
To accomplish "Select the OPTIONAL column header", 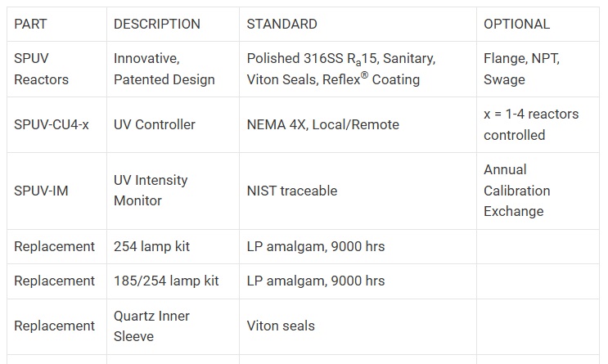I will [x=516, y=24].
